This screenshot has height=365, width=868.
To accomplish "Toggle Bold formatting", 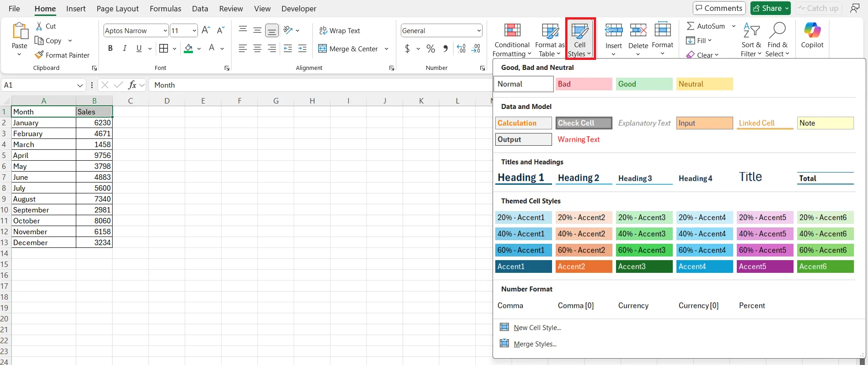I will tap(110, 49).
